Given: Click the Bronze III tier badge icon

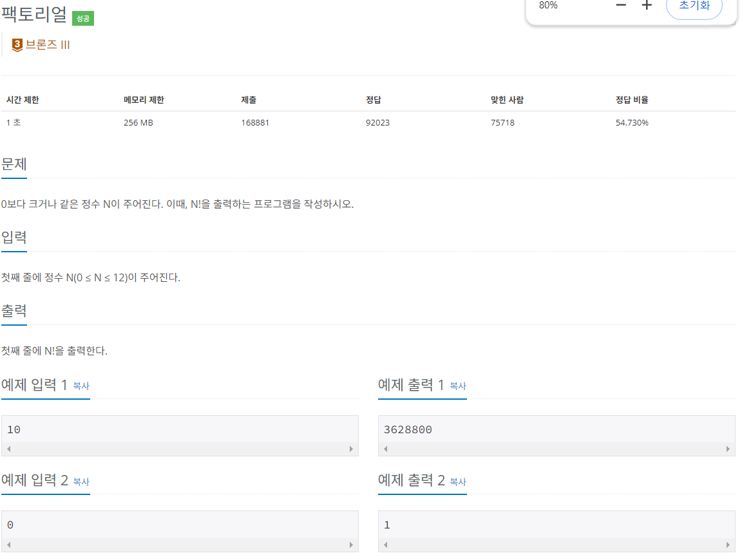Looking at the screenshot, I should point(17,44).
